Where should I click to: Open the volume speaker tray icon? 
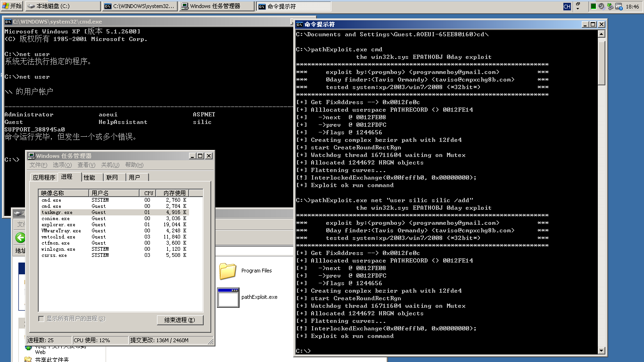coord(601,6)
